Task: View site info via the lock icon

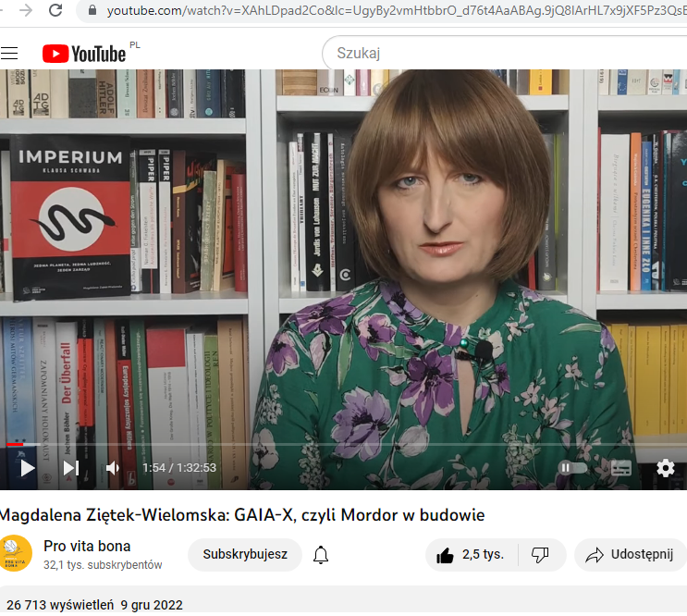Action: pyautogui.click(x=91, y=11)
